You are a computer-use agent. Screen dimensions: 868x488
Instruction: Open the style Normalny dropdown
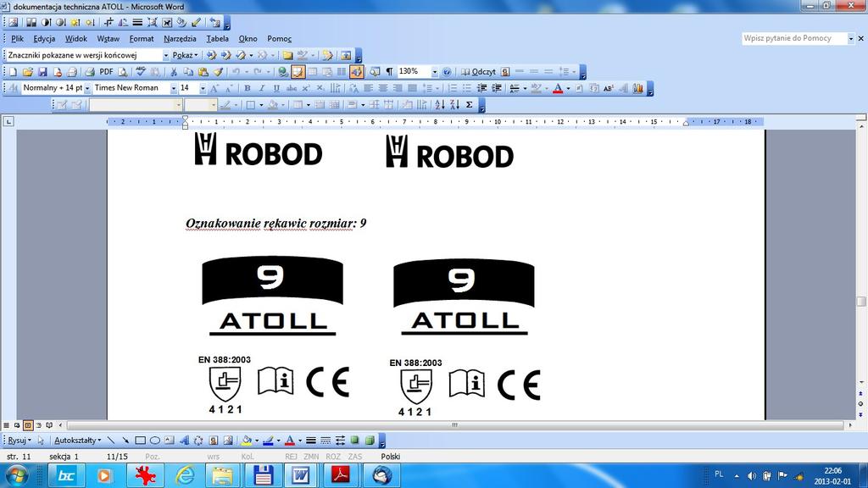tap(87, 88)
